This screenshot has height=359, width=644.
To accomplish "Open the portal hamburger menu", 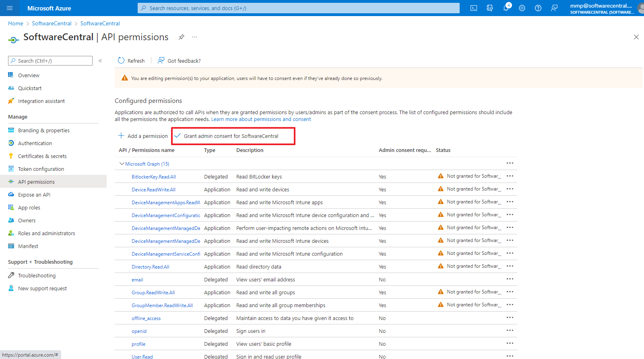I will click(10, 8).
